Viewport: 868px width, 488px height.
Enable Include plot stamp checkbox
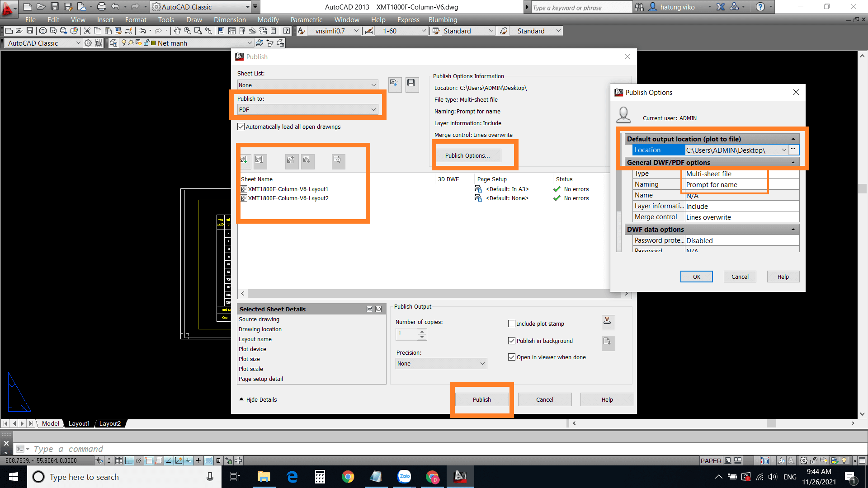coord(511,323)
